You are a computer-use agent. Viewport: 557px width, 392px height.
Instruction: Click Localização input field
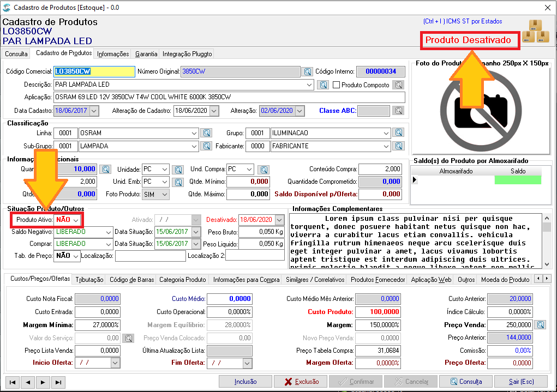pos(150,256)
